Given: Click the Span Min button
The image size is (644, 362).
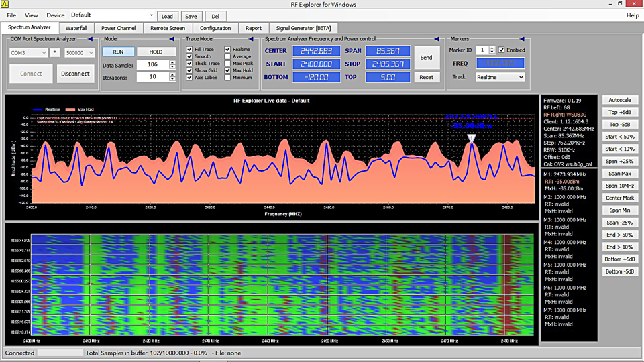Looking at the screenshot, I should click(620, 210).
